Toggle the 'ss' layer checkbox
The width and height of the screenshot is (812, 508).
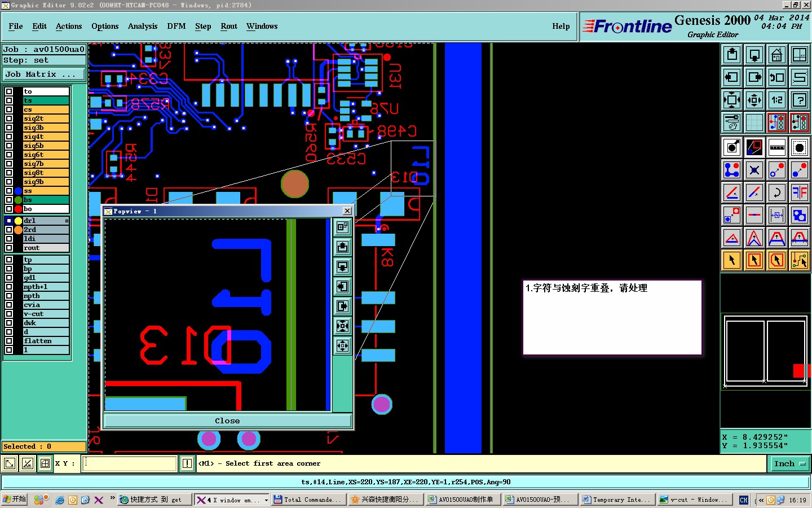tap(9, 191)
